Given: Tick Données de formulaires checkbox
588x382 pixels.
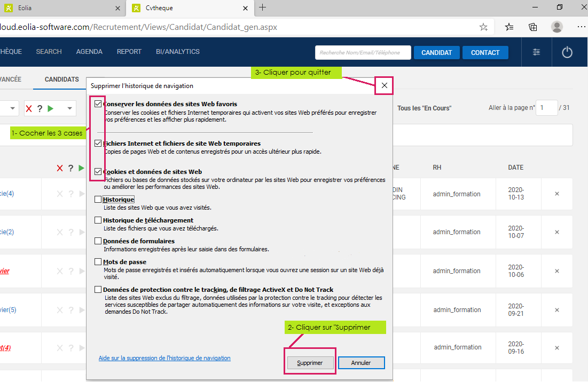Looking at the screenshot, I should click(x=98, y=241).
